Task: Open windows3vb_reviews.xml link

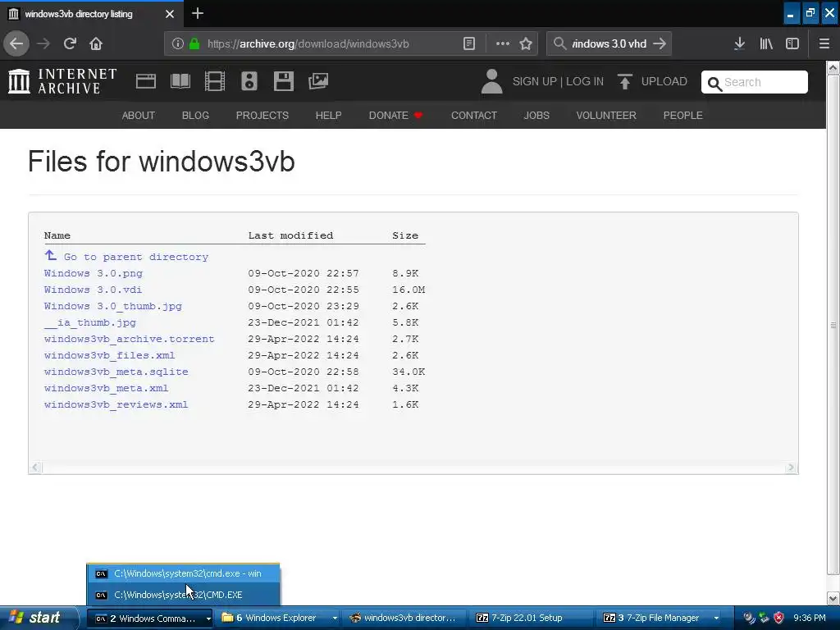Action: 116,405
